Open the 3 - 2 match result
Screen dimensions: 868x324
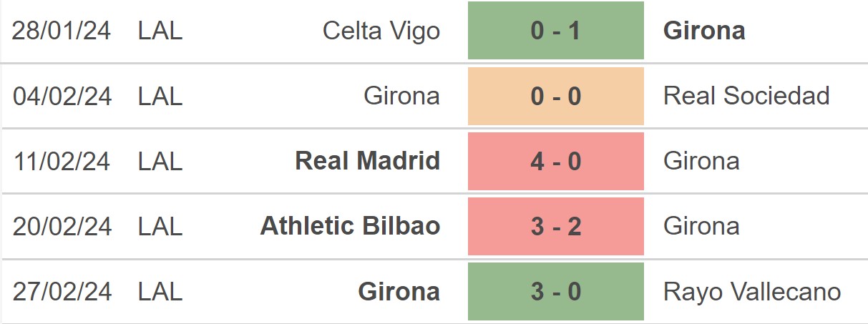click(x=556, y=226)
